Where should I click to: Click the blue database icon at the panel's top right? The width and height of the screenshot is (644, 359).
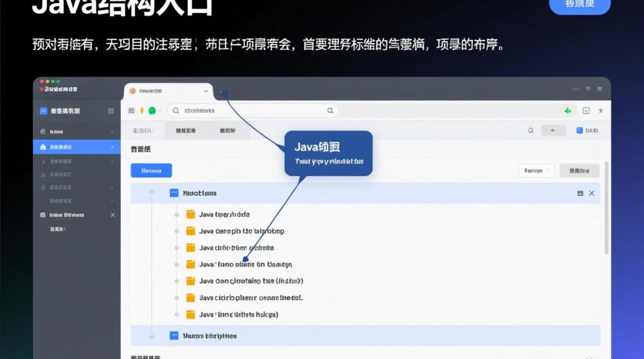tap(579, 130)
